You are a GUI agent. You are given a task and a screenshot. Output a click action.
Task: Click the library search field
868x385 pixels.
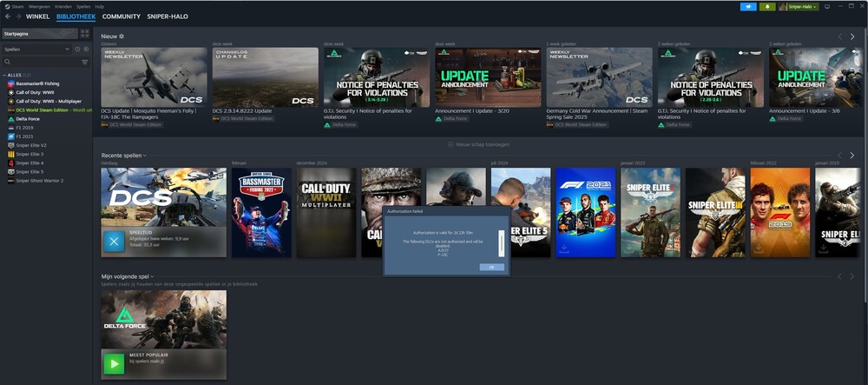point(41,62)
